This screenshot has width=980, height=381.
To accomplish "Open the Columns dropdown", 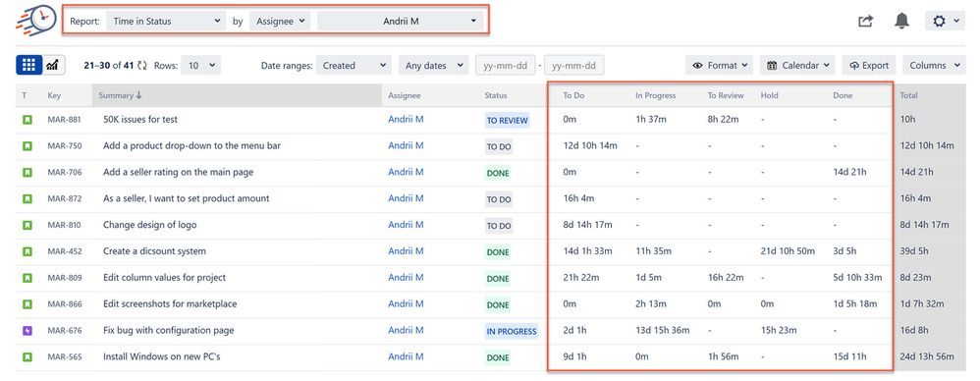I will tap(934, 65).
